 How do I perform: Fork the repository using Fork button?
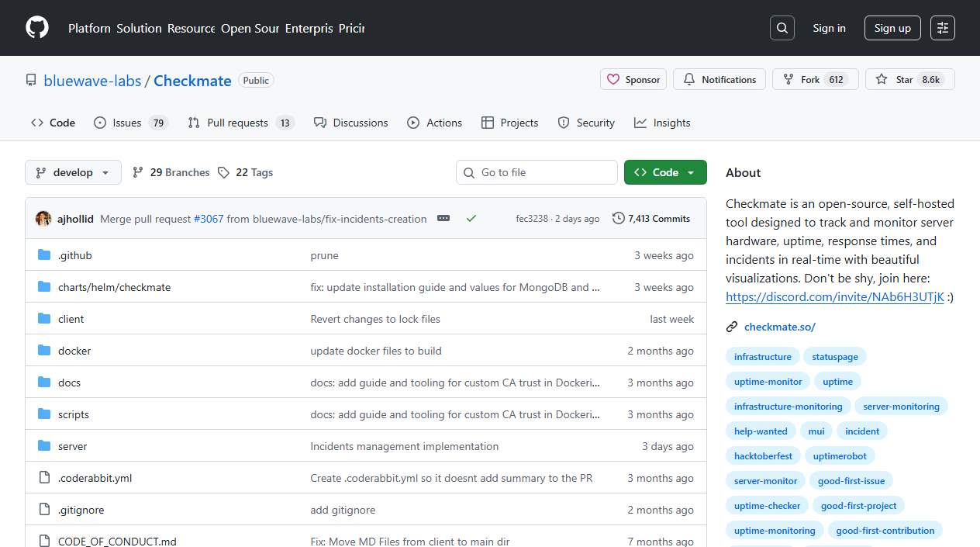point(816,79)
